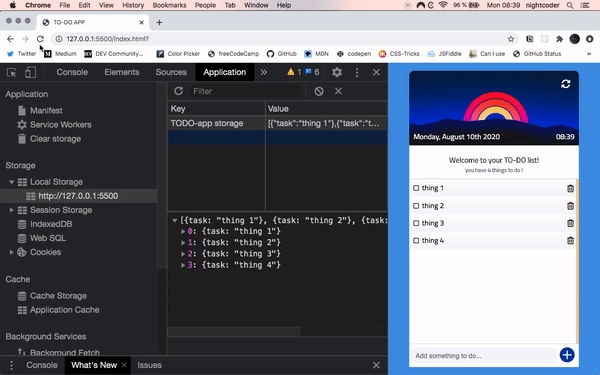This screenshot has width=600, height=375.
Task: Check the thing 1 checkbox
Action: (x=416, y=188)
